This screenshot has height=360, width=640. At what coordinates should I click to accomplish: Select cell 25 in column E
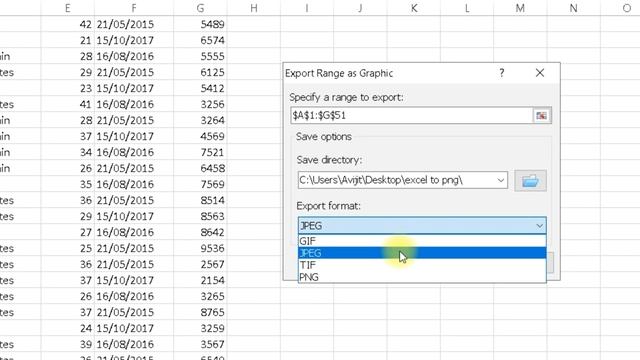(67, 248)
